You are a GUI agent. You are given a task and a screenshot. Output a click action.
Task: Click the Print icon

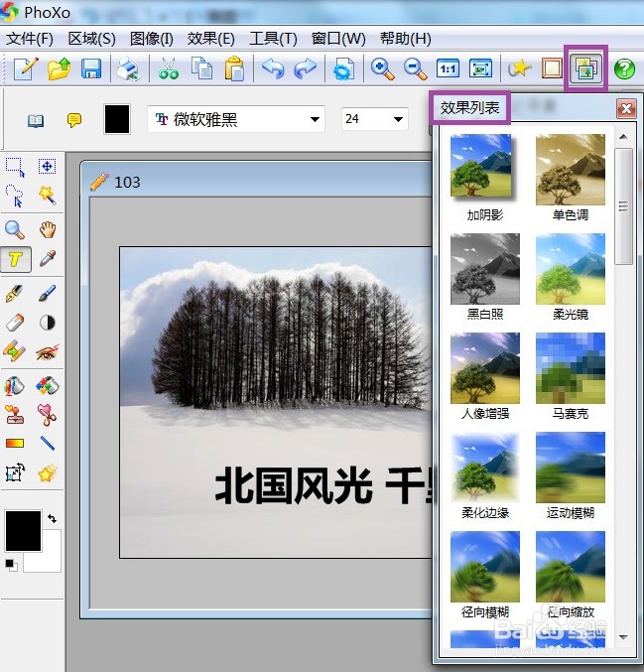[129, 68]
